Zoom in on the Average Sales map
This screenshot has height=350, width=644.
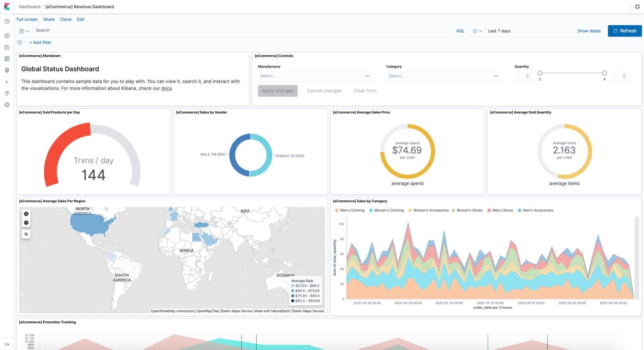click(26, 214)
